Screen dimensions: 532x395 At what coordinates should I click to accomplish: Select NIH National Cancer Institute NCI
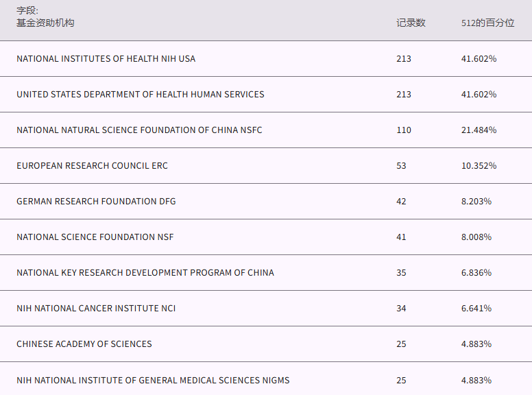96,309
